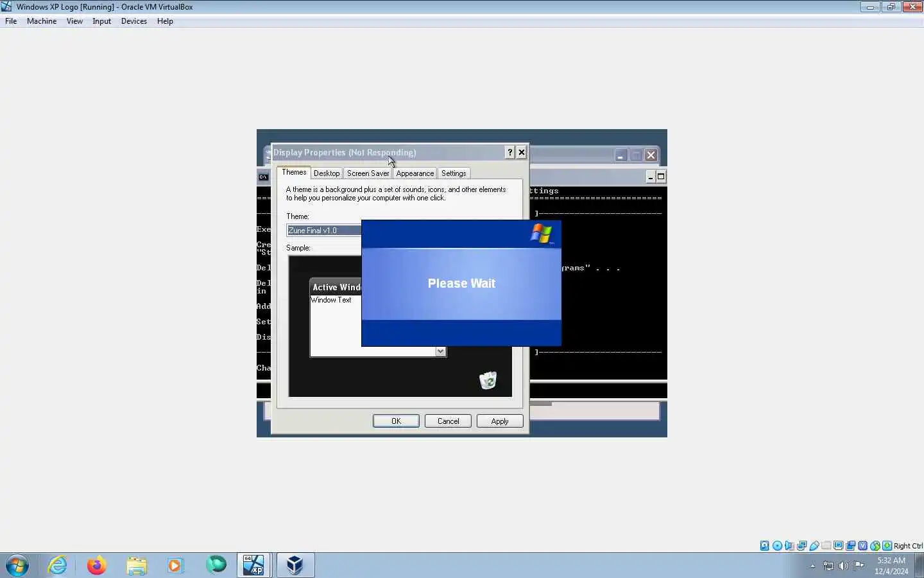This screenshot has width=924, height=578.
Task: Click the recording status icon
Action: coord(851,546)
